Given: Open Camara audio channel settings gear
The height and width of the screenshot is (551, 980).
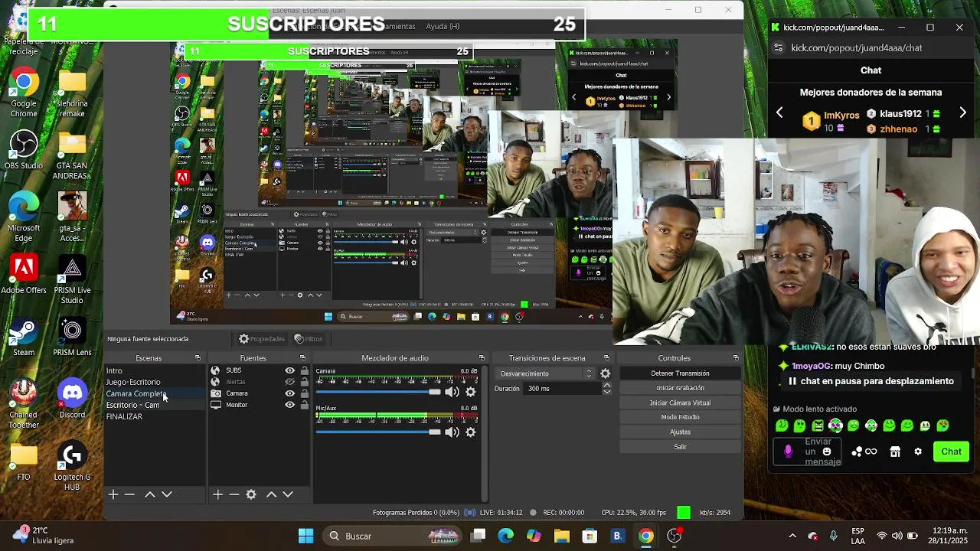Looking at the screenshot, I should 471,392.
